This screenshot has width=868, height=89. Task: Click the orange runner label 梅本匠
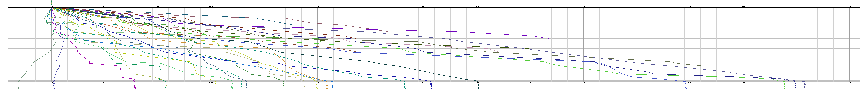pyautogui.click(x=327, y=86)
